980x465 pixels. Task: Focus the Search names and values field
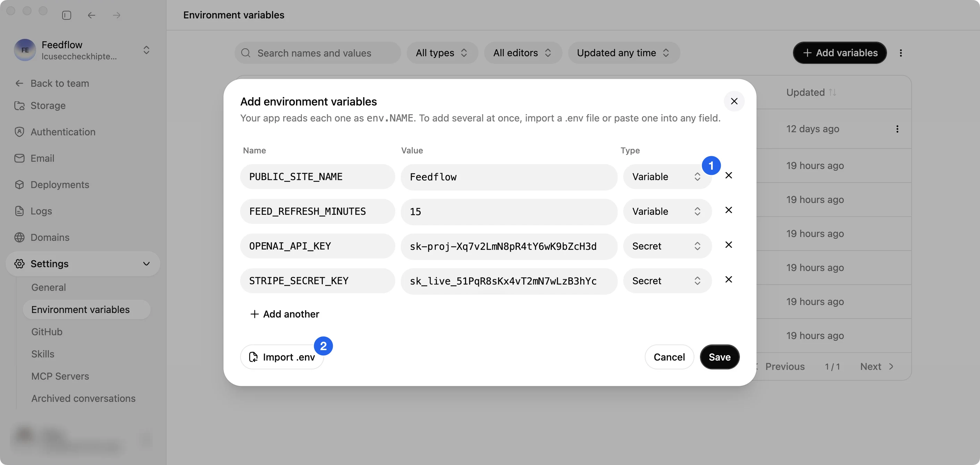coord(317,53)
